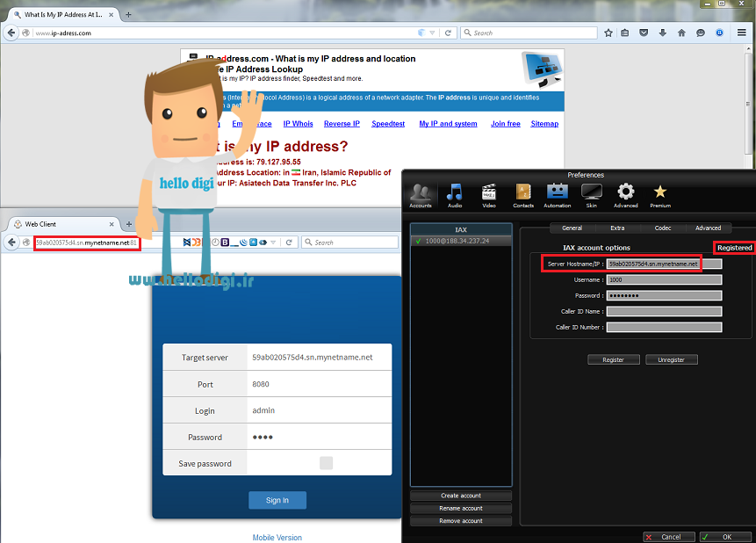
Task: Open Advanced gear icon in Preferences
Action: click(x=626, y=196)
